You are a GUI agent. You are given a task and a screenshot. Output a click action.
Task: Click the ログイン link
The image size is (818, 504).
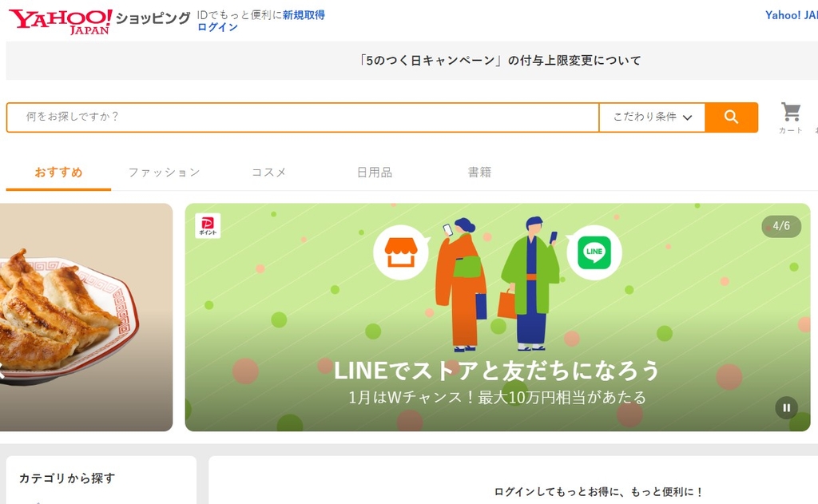[217, 27]
